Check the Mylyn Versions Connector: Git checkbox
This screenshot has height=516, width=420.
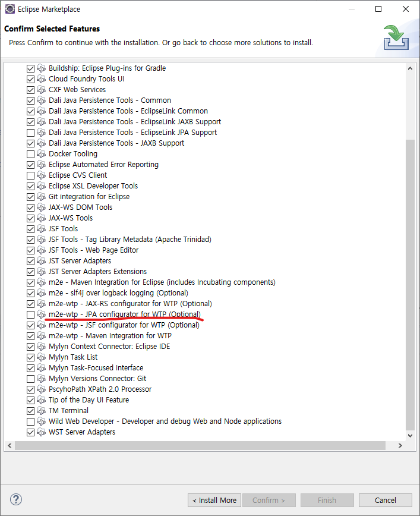(x=30, y=379)
